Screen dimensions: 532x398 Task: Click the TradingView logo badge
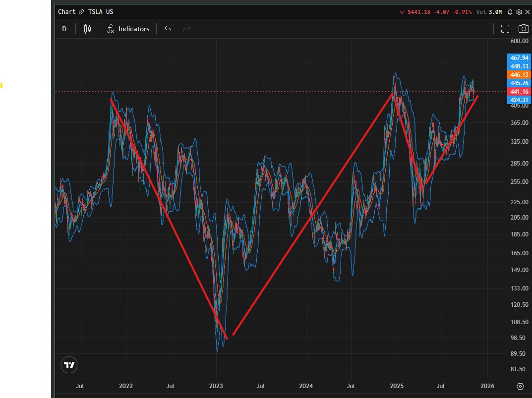tap(69, 365)
